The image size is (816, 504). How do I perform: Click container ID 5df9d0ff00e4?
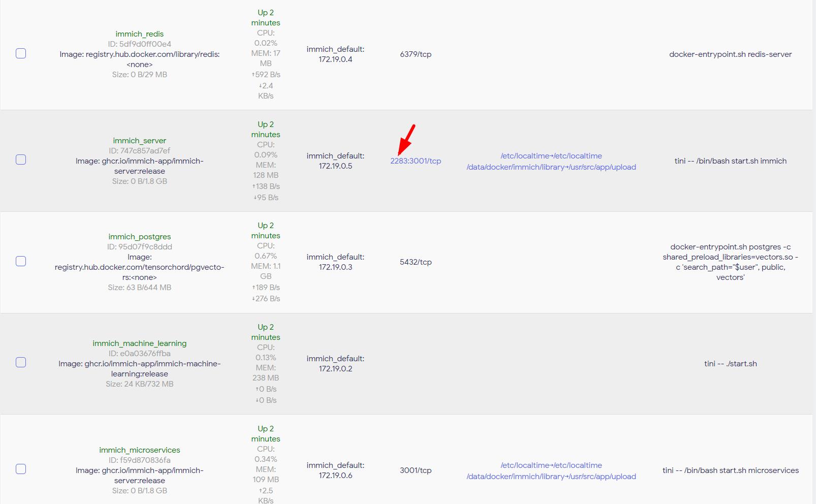coord(140,44)
